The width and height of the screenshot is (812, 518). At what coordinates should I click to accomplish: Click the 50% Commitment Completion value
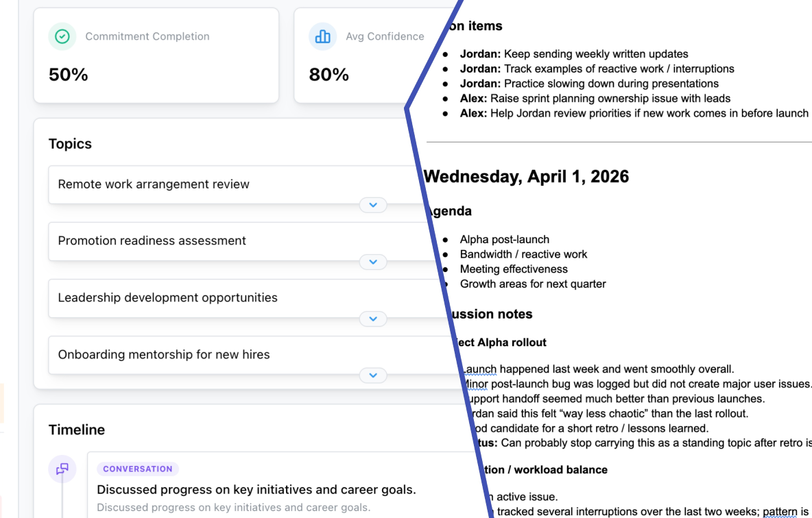69,75
